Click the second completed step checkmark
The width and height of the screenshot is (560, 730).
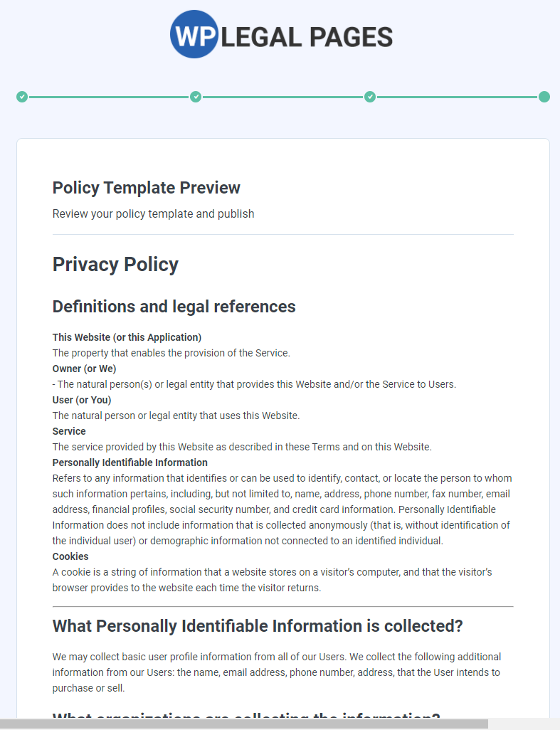tap(196, 97)
